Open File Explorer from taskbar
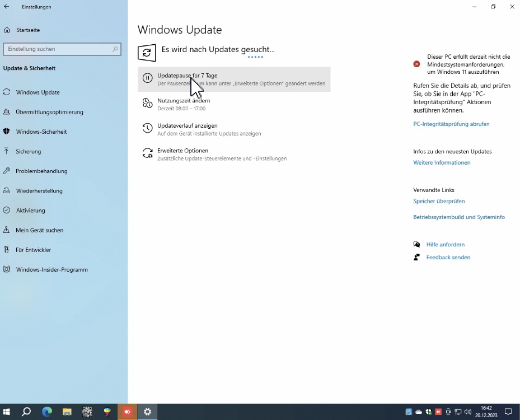The image size is (520, 420). point(67,412)
